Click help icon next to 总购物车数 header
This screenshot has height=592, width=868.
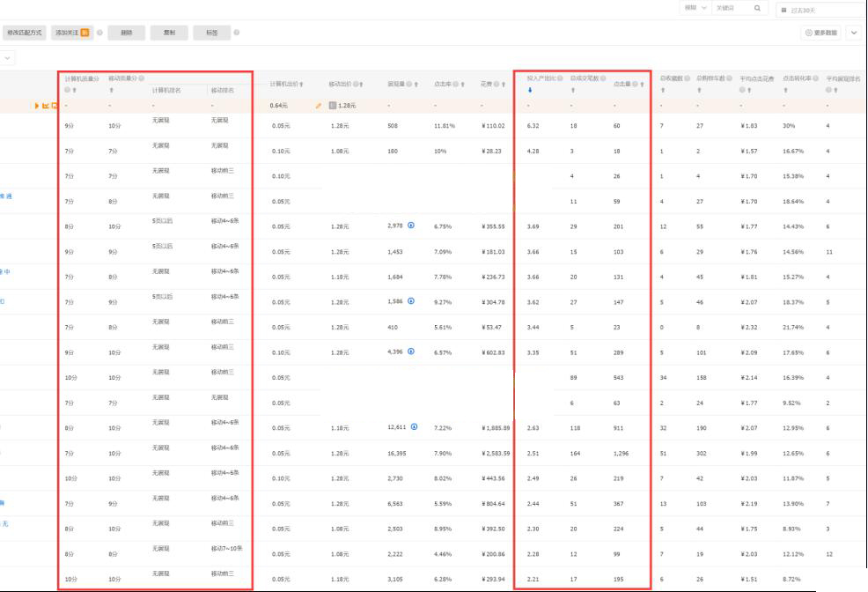coord(730,78)
